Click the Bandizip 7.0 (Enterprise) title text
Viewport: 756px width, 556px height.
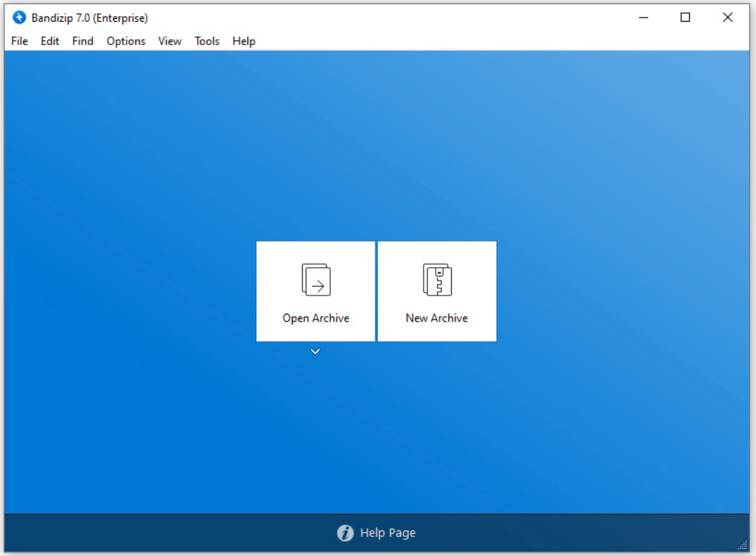click(89, 18)
